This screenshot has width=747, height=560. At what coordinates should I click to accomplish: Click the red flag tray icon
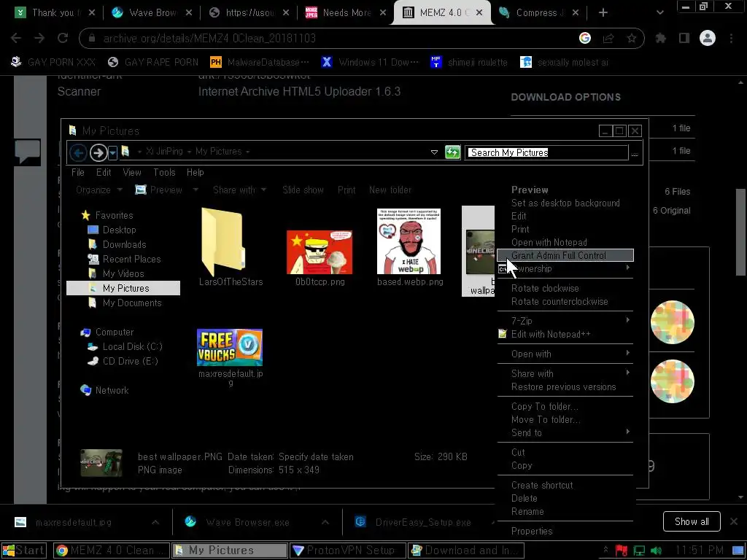click(x=622, y=551)
